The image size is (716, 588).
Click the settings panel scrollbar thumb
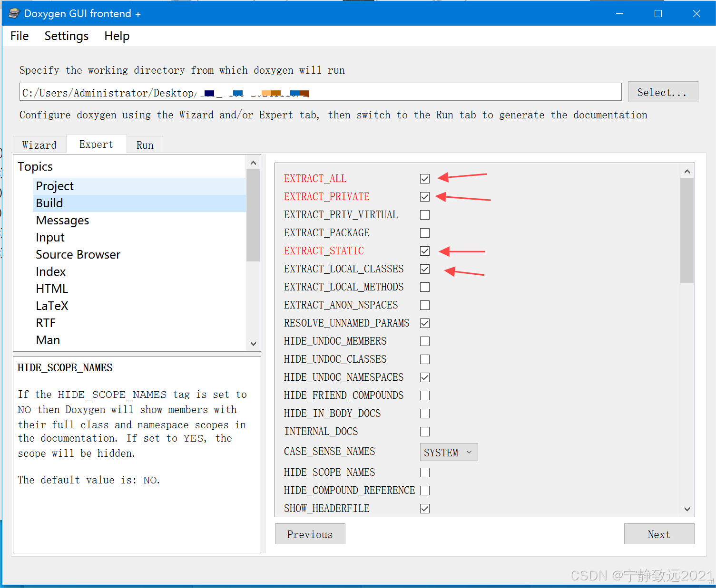click(687, 231)
